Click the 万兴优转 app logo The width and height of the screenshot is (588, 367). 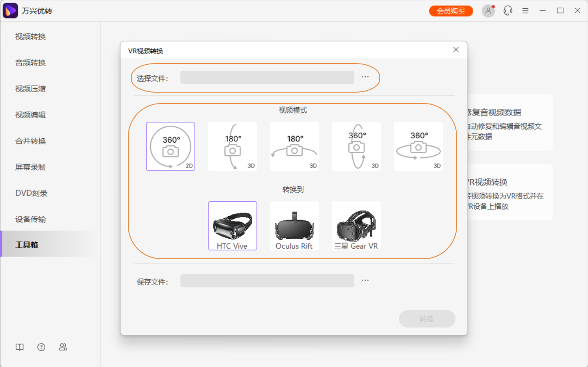10,10
